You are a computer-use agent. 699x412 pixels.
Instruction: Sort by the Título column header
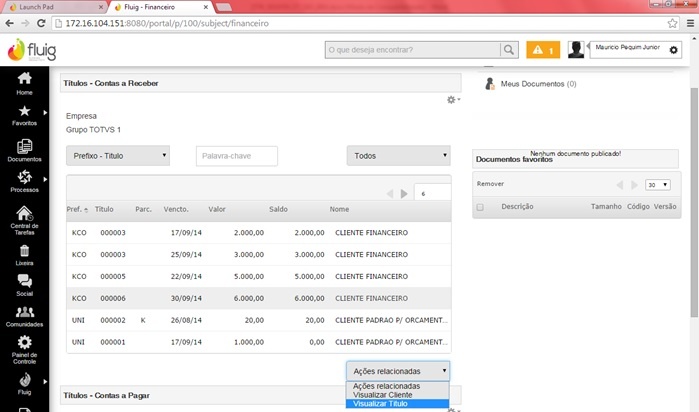pyautogui.click(x=104, y=209)
